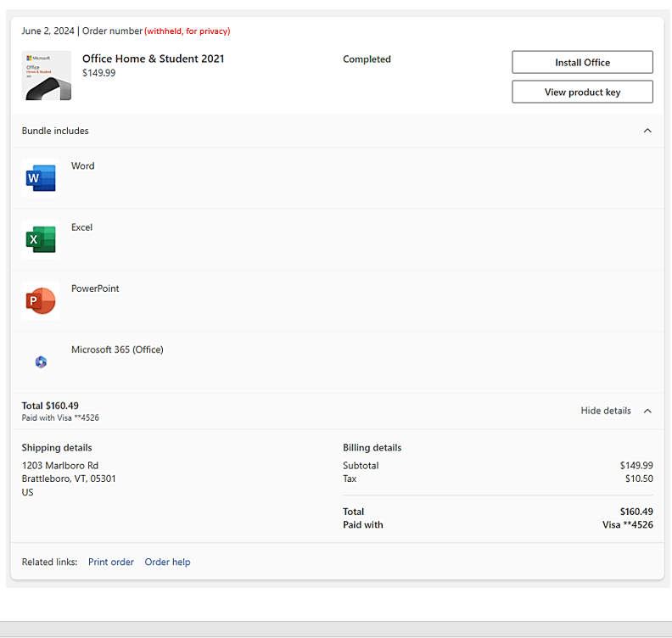Screen dimensions: 672x638
Task: Click the PowerPoint bundle item label
Action: [x=95, y=288]
